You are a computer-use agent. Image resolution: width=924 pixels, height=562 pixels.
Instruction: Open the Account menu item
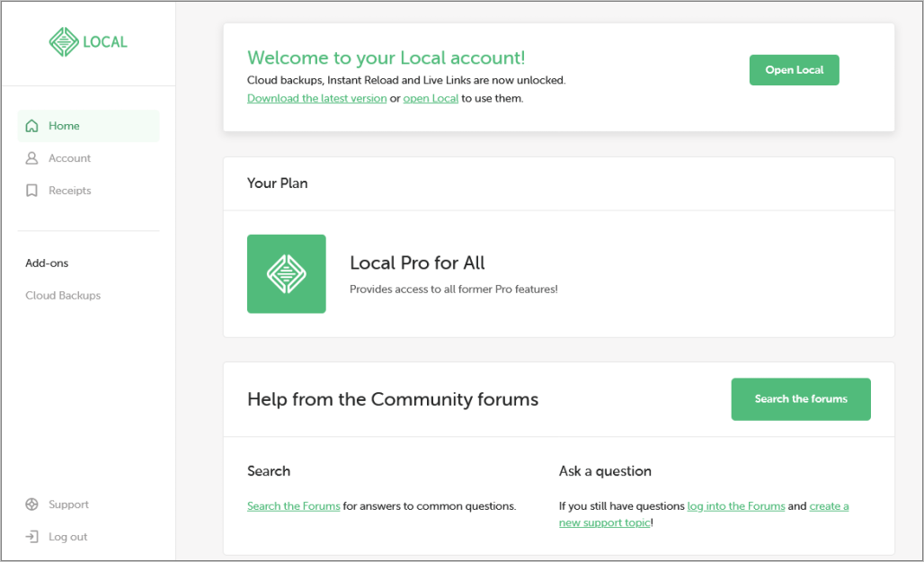(x=88, y=158)
